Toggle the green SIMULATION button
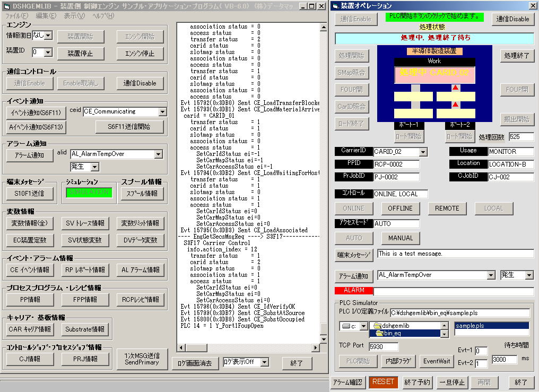The image size is (539, 392). (89, 193)
